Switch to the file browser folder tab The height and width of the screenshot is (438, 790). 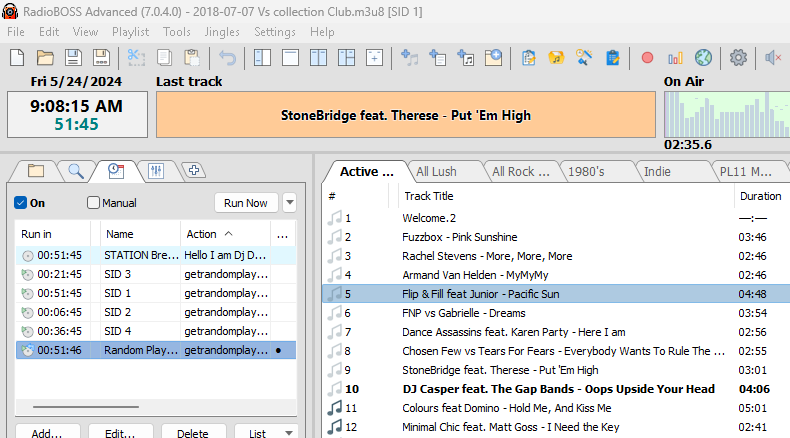point(36,170)
